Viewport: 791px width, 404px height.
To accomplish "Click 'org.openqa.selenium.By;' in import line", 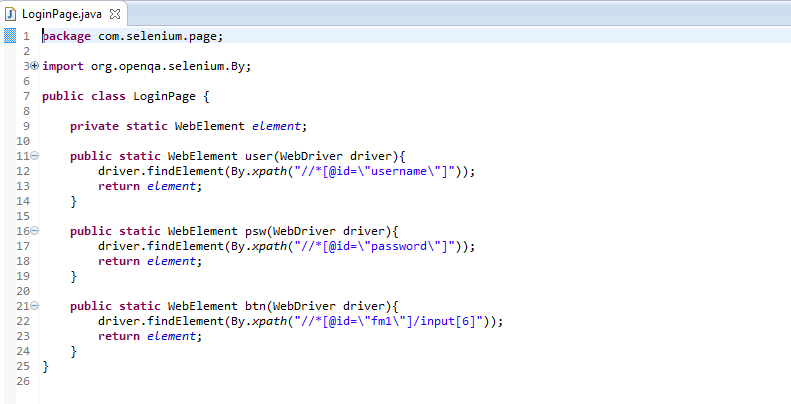I will point(171,67).
